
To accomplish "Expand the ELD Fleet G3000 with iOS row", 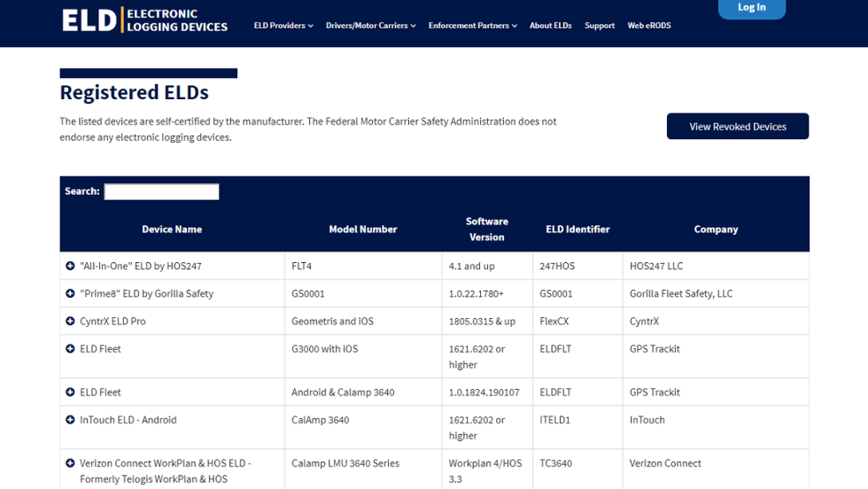I will (x=70, y=348).
